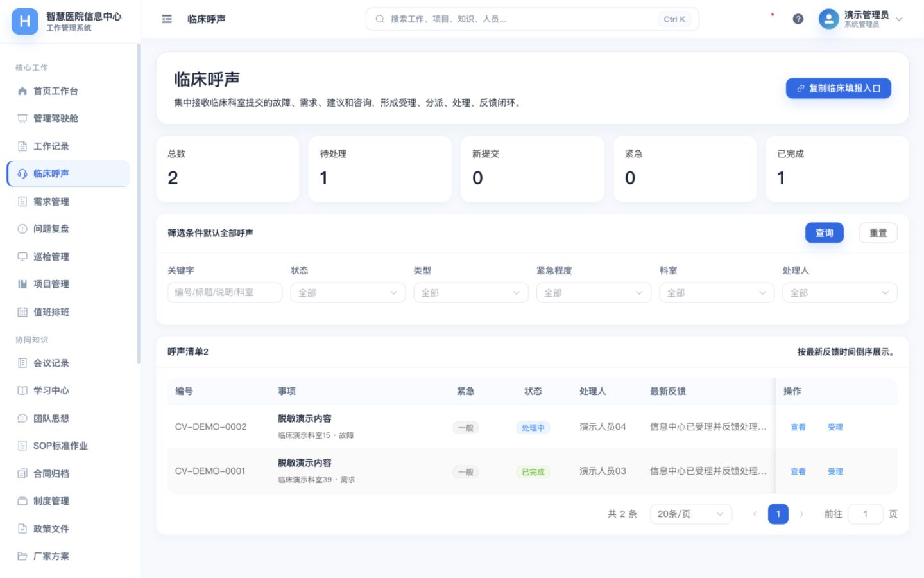Click the chat icon beside 团队思想
The height and width of the screenshot is (578, 924).
22,418
